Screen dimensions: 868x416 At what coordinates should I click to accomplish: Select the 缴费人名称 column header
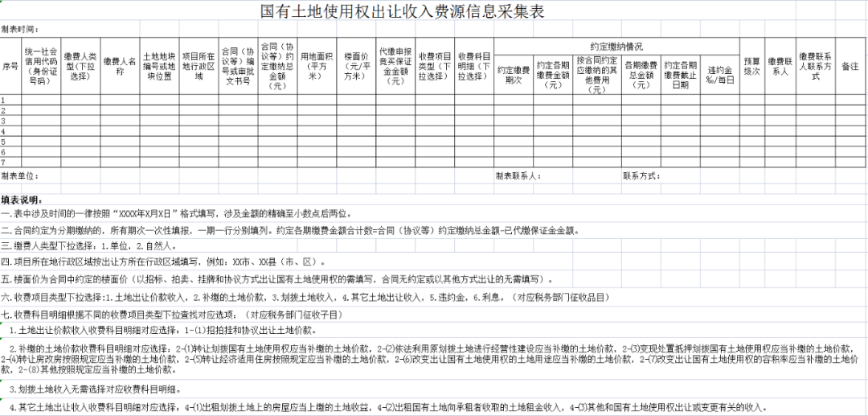tap(120, 67)
